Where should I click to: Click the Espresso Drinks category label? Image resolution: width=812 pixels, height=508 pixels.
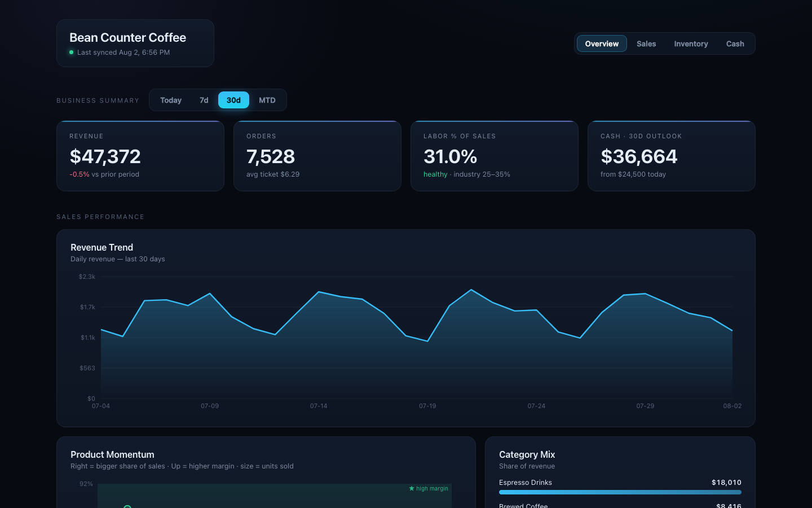[x=526, y=483]
